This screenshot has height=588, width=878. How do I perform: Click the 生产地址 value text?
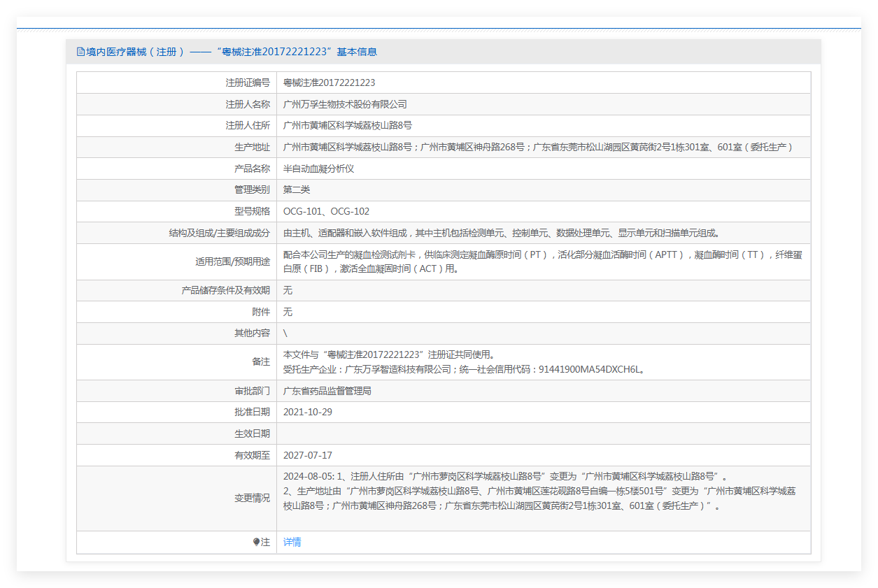coord(537,148)
